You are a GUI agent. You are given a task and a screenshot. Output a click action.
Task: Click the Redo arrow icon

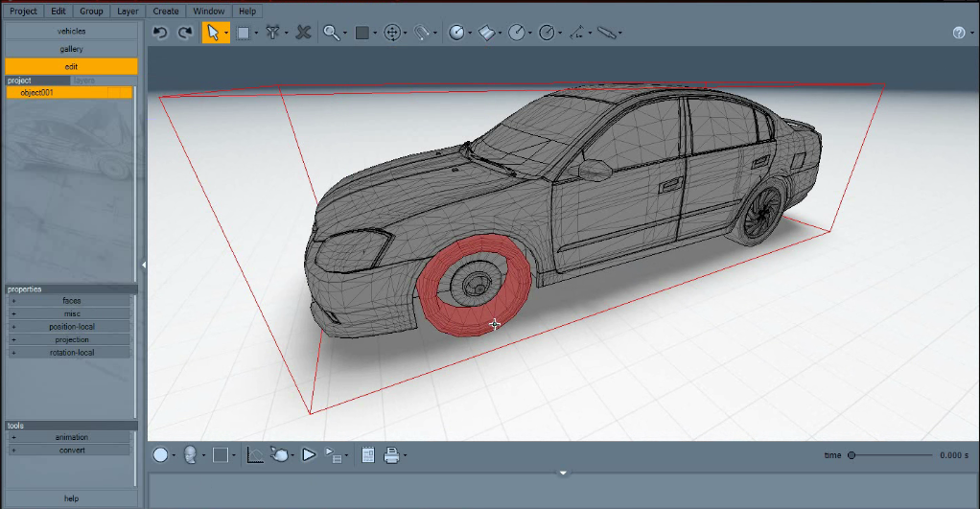click(185, 33)
